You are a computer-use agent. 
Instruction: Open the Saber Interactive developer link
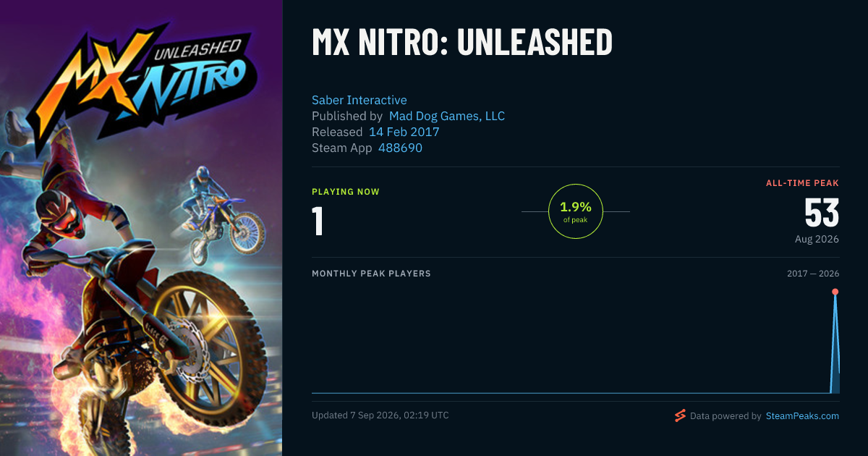(359, 100)
